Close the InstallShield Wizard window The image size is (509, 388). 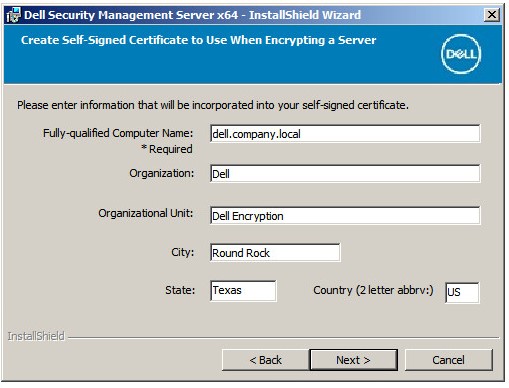(492, 15)
